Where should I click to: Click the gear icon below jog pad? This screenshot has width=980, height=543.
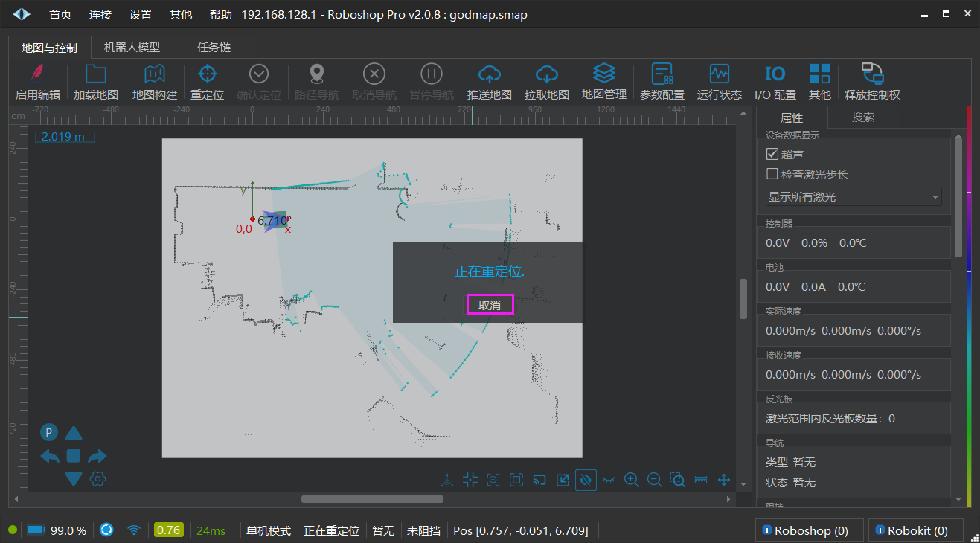click(98, 479)
